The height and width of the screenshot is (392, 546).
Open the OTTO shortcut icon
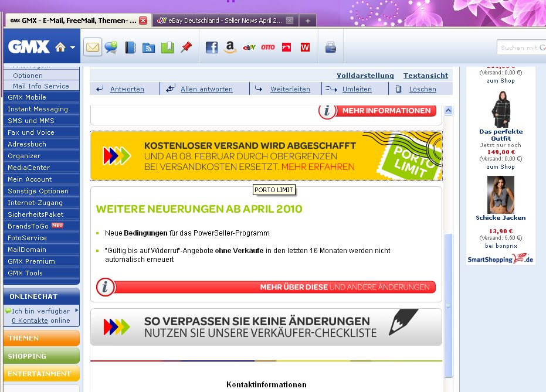268,47
